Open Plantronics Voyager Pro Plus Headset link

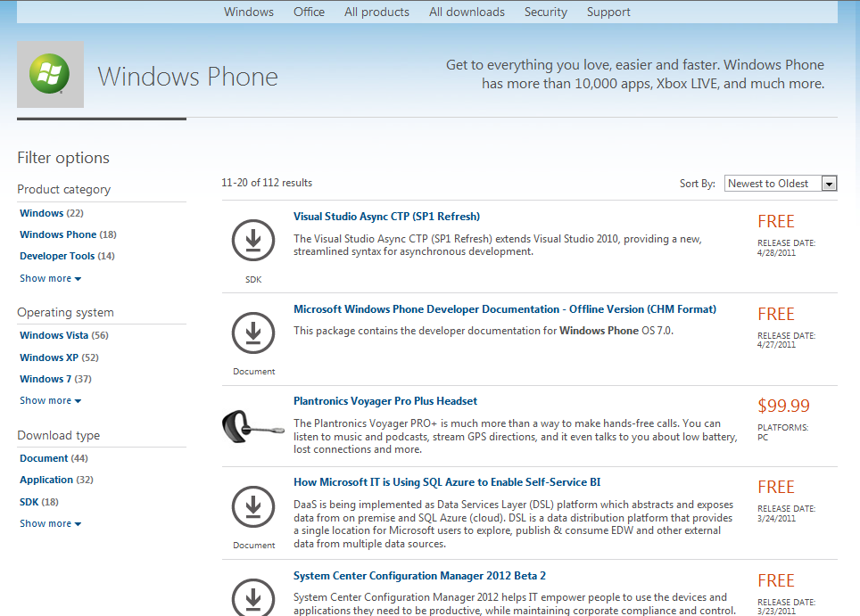coord(385,401)
